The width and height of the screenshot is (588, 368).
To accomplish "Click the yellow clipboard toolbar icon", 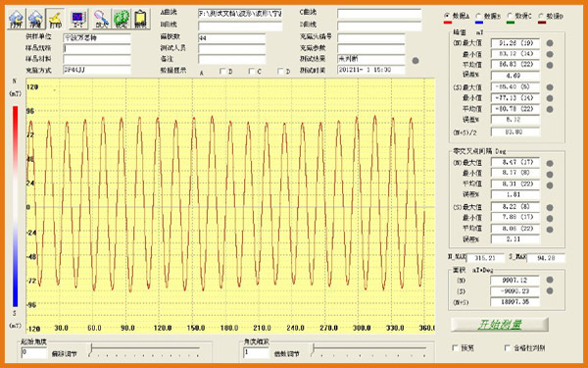I will pos(140,20).
